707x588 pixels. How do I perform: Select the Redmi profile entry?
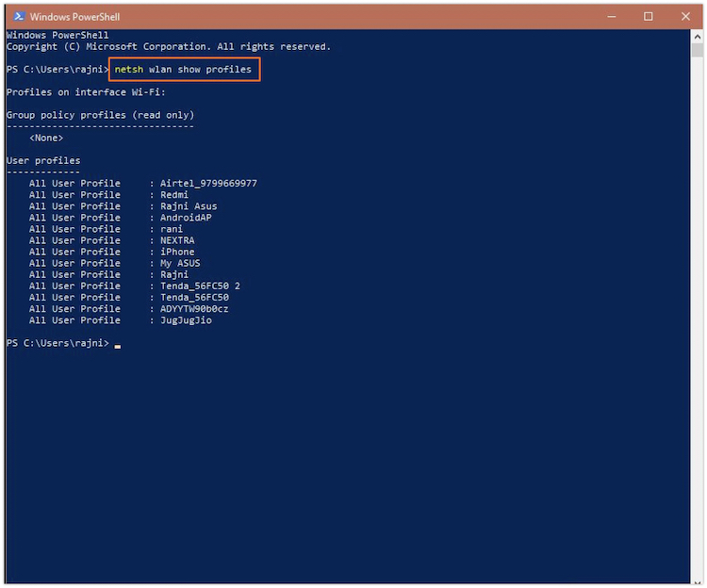point(174,195)
